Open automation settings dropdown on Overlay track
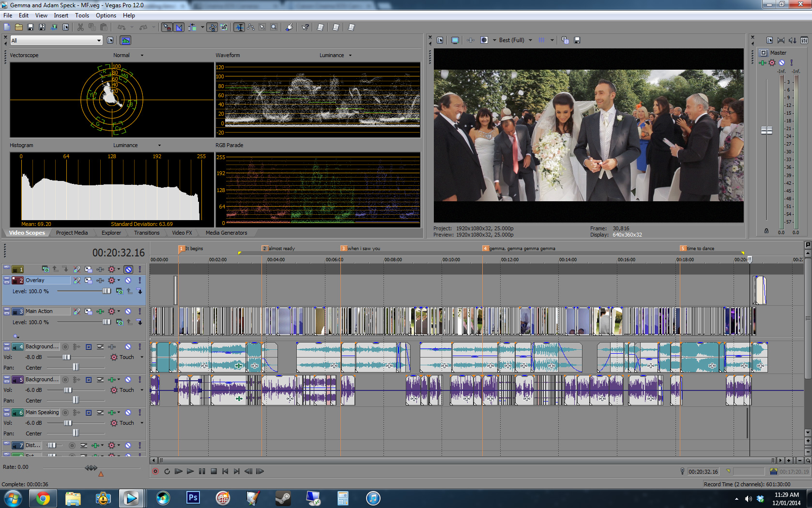This screenshot has height=508, width=812. point(119,280)
